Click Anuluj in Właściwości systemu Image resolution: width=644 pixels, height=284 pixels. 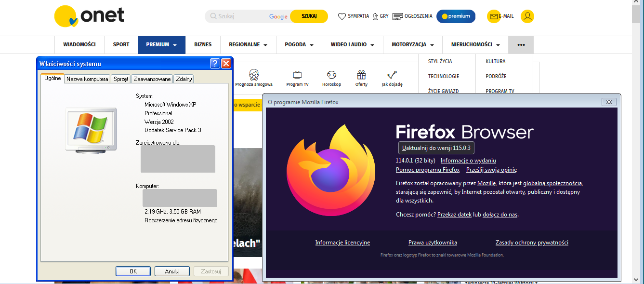(172, 271)
